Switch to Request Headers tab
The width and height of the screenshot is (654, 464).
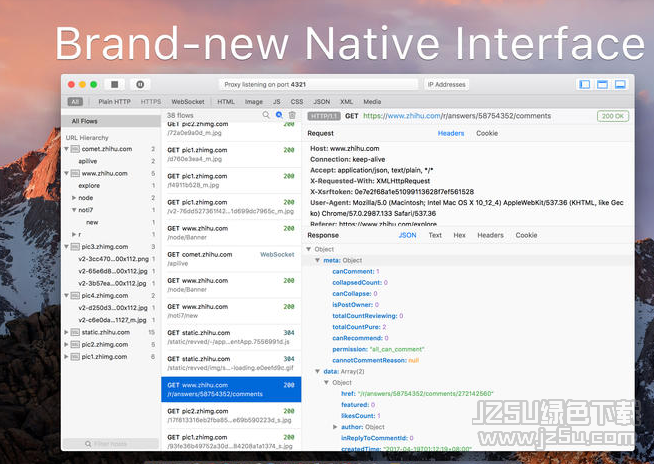point(451,133)
